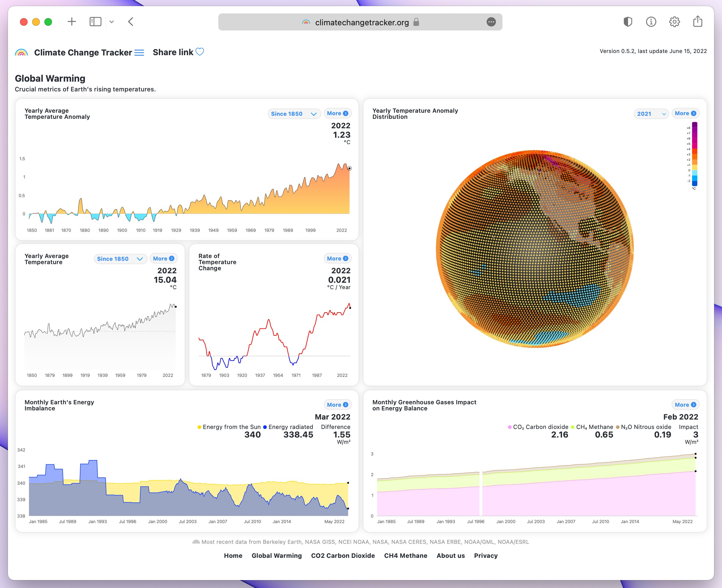Go back with the browser arrow
This screenshot has width=722, height=588.
(131, 22)
